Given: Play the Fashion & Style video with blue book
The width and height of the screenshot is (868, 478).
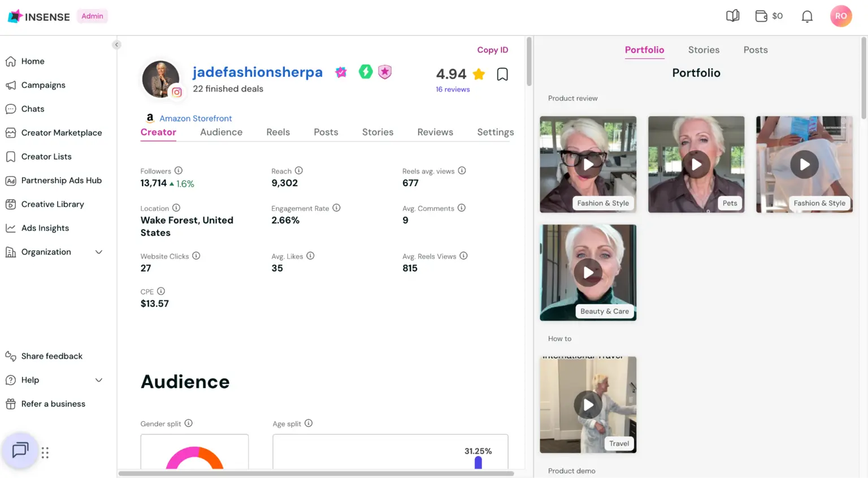Looking at the screenshot, I should pyautogui.click(x=804, y=165).
